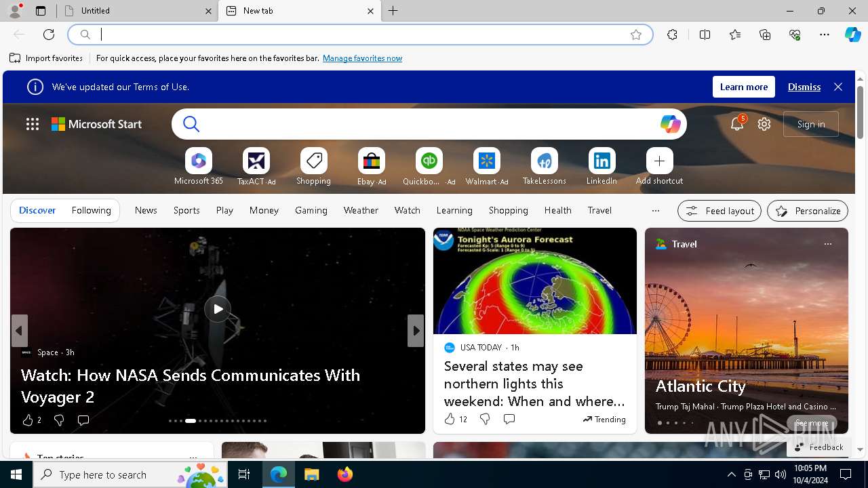
Task: Go to next carousel story
Action: (416, 331)
